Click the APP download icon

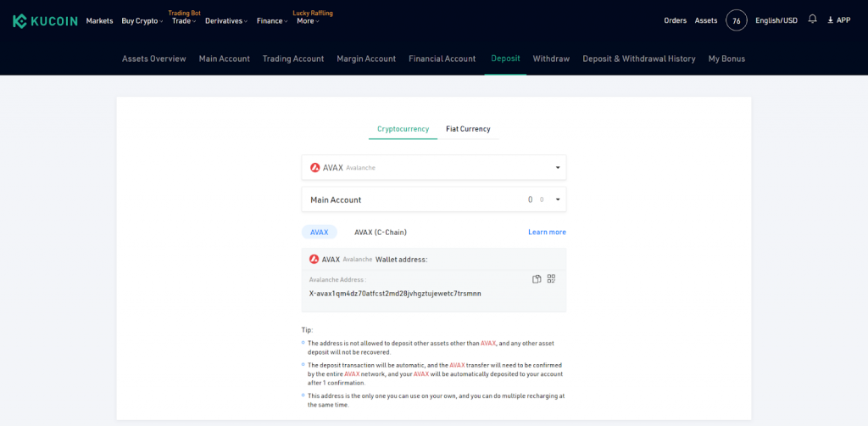tap(831, 20)
